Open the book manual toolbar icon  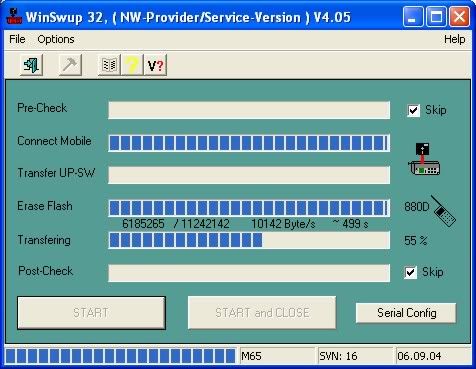(109, 65)
